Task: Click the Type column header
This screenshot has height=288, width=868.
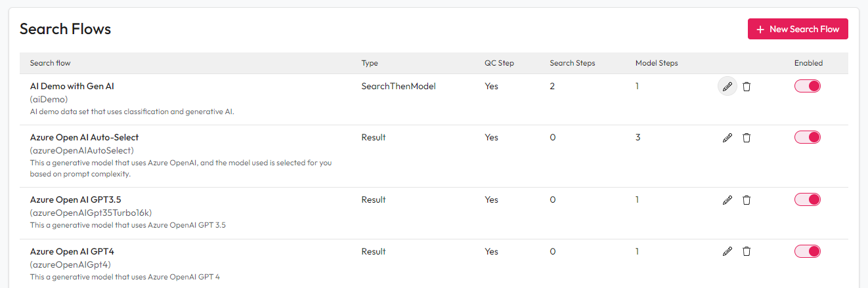Action: click(x=370, y=63)
